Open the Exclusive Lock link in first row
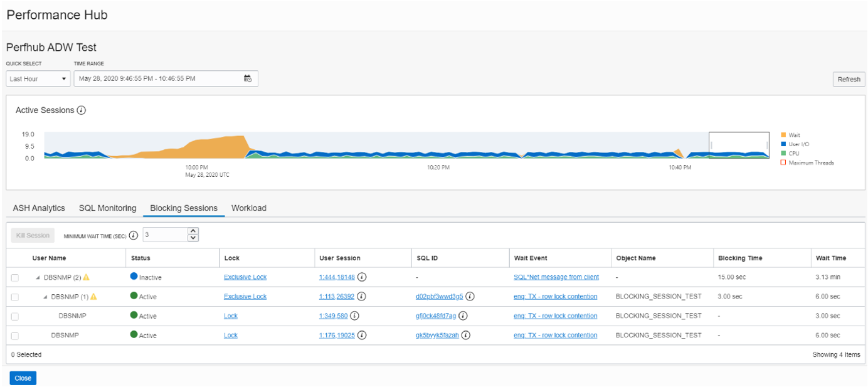This screenshot has height=387, width=868. (x=245, y=277)
